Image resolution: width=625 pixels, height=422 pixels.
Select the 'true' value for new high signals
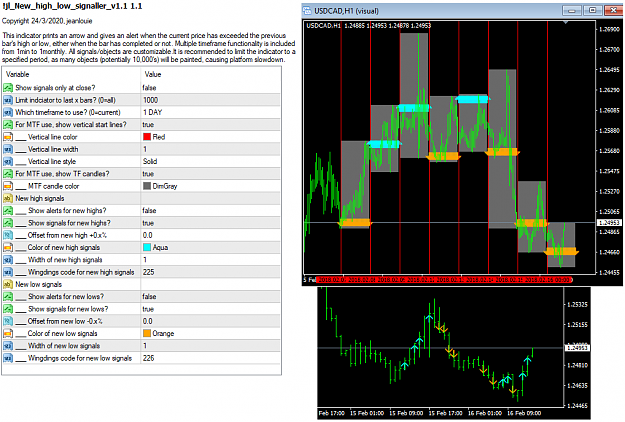(x=148, y=223)
